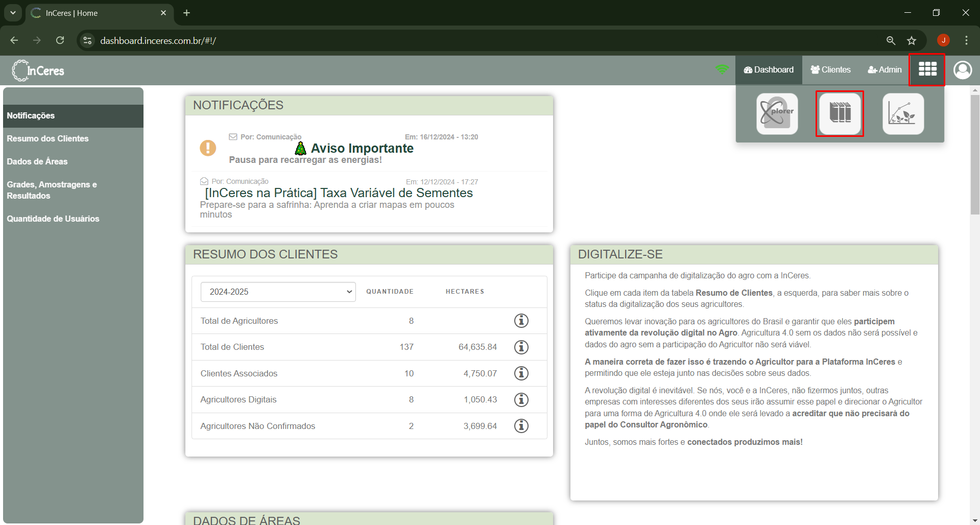Click the page vertical scrollbar
The height and width of the screenshot is (525, 980).
click(975, 154)
